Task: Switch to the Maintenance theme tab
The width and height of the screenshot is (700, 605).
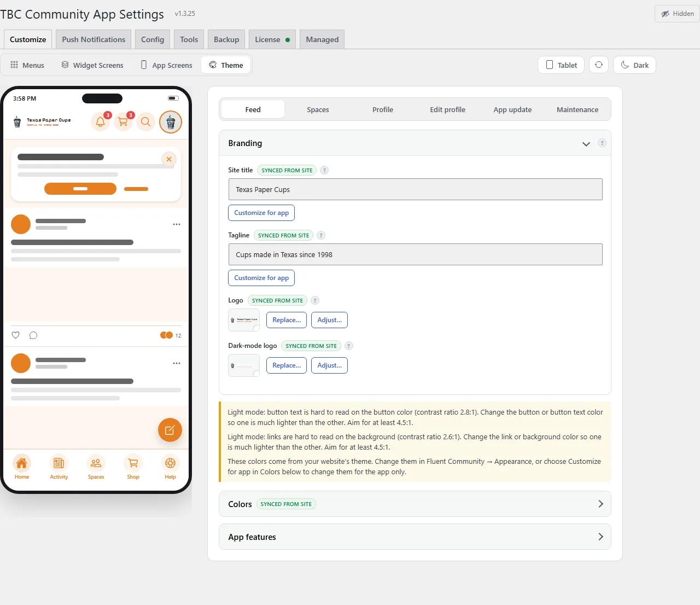Action: (x=577, y=109)
